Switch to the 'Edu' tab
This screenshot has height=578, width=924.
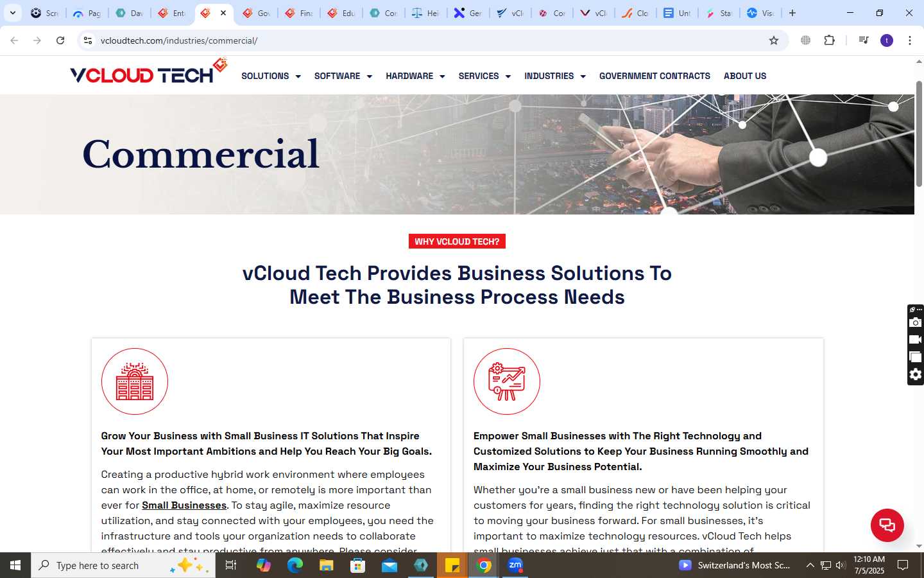click(x=341, y=13)
